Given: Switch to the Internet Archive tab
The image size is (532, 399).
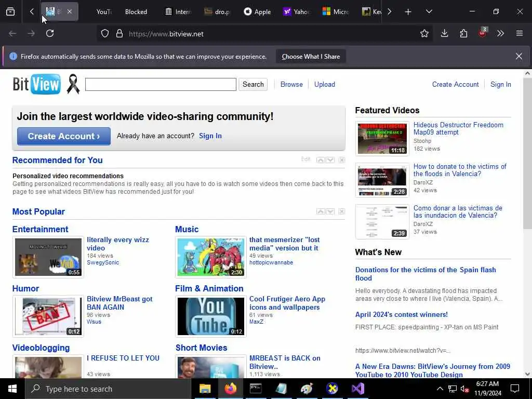Looking at the screenshot, I should [179, 12].
